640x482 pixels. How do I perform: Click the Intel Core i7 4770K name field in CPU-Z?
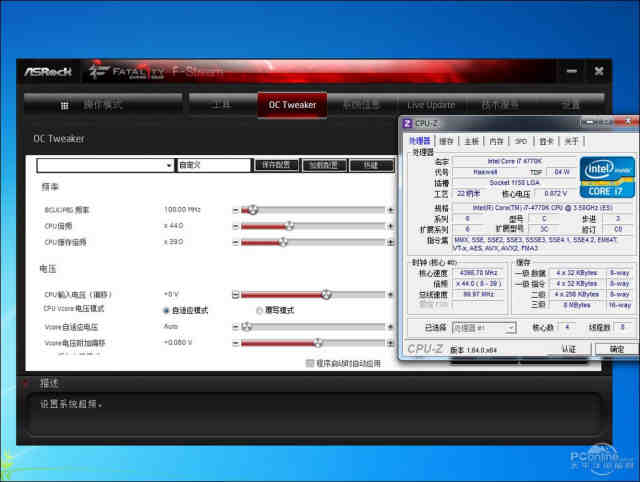coord(515,162)
